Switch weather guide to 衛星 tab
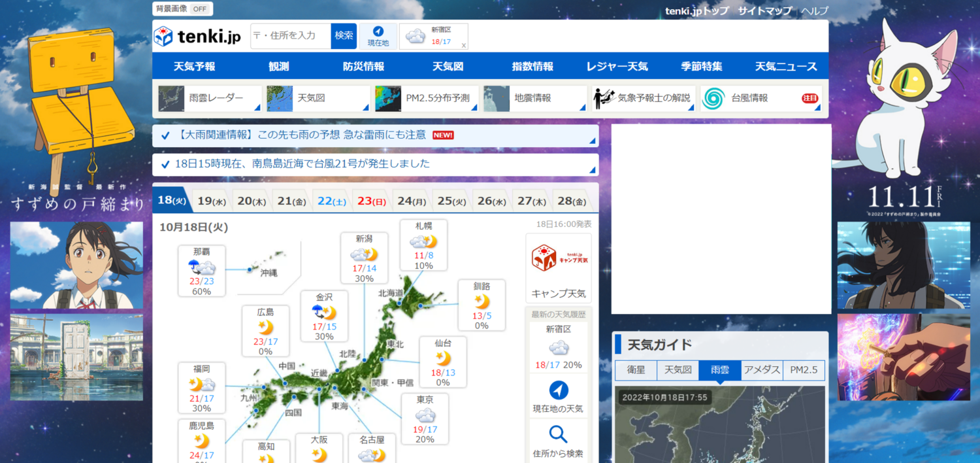The image size is (980, 463). click(x=636, y=370)
